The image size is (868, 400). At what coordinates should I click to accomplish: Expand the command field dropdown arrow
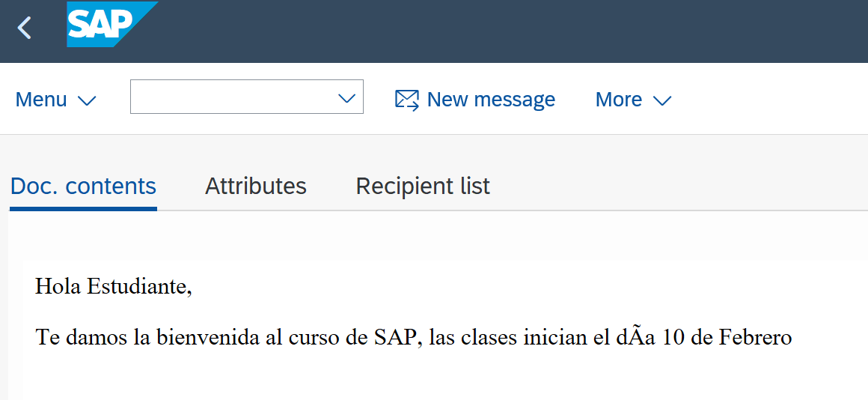[346, 98]
